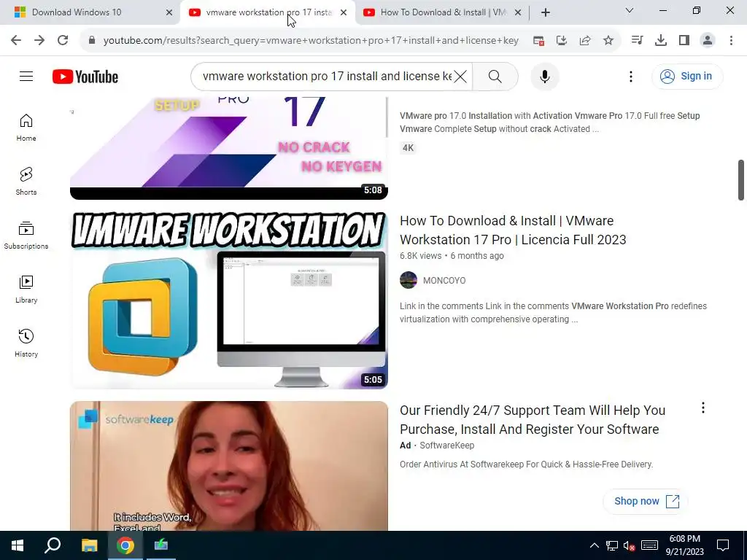The height and width of the screenshot is (560, 747).
Task: Click the 4K badge
Action: (x=408, y=147)
